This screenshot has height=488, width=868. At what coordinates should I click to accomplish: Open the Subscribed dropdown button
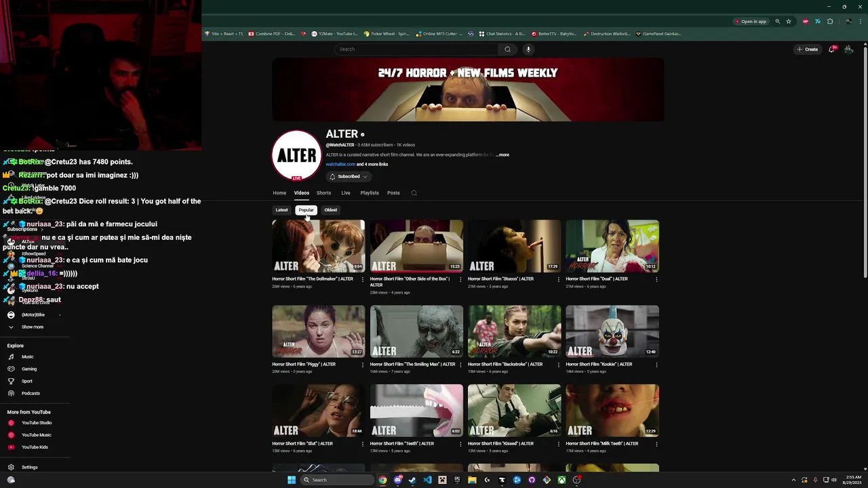(x=349, y=176)
